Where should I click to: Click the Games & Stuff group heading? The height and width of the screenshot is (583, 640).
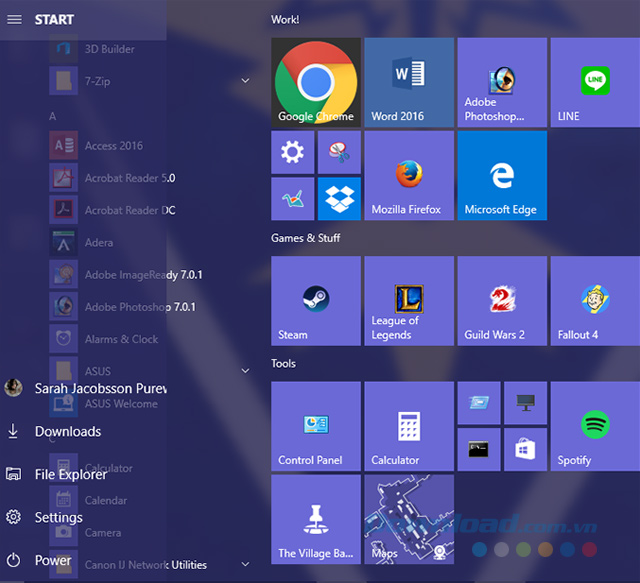point(305,238)
